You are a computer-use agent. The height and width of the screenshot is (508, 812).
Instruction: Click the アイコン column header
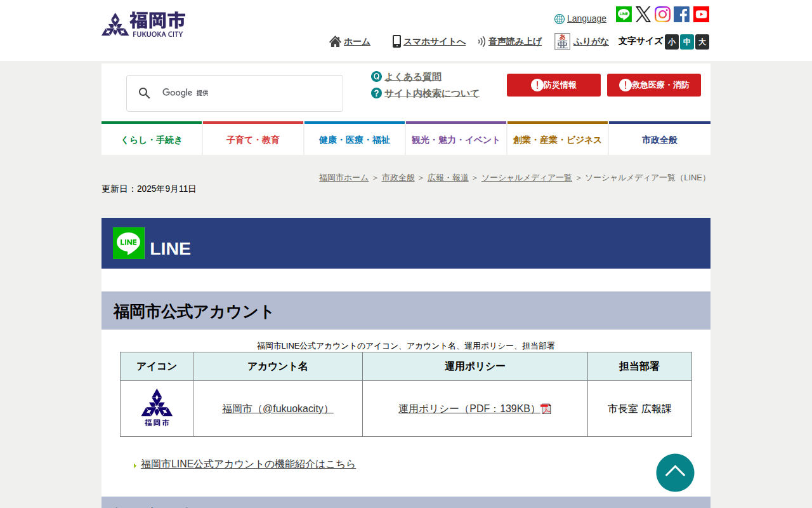(x=157, y=366)
